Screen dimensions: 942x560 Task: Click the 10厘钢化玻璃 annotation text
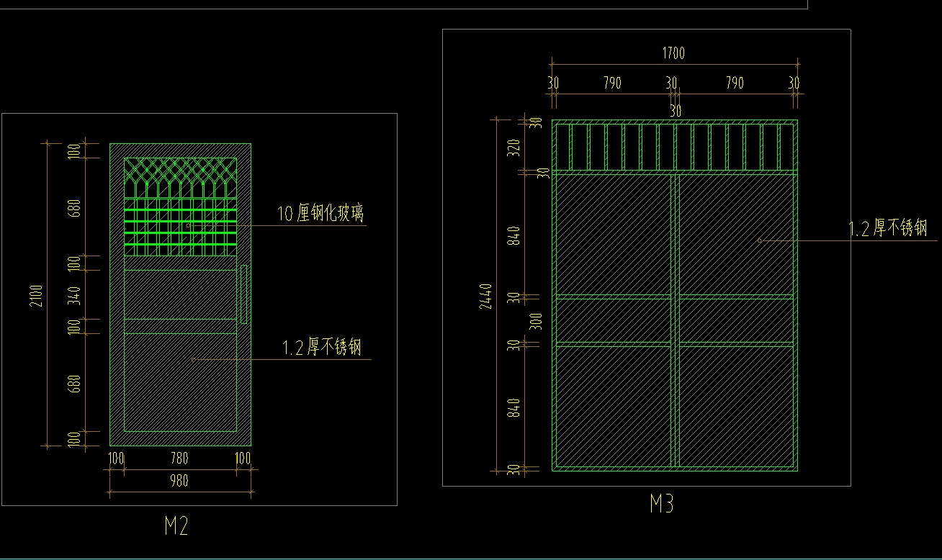click(321, 214)
